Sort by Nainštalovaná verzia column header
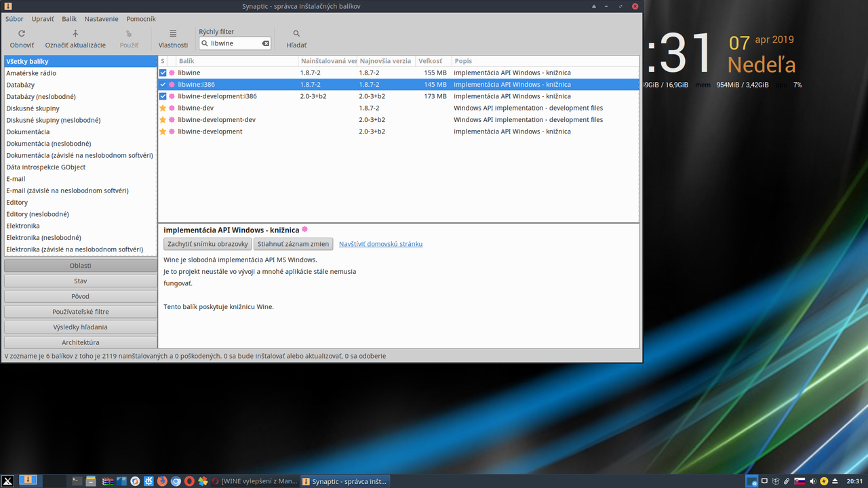The image size is (868, 488). click(x=328, y=61)
